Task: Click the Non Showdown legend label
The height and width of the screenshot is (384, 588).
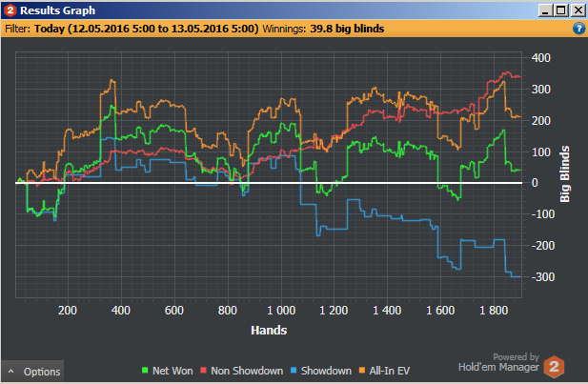Action: click(247, 371)
